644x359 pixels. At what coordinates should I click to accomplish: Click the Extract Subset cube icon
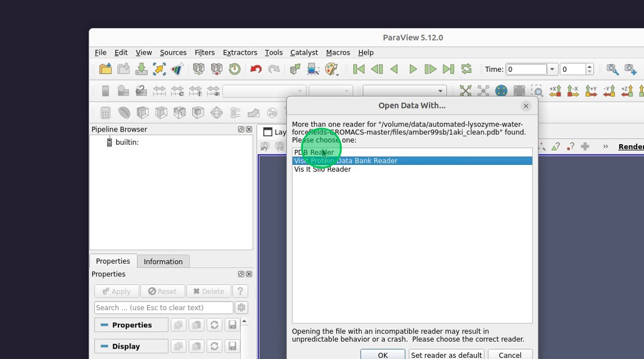198,113
